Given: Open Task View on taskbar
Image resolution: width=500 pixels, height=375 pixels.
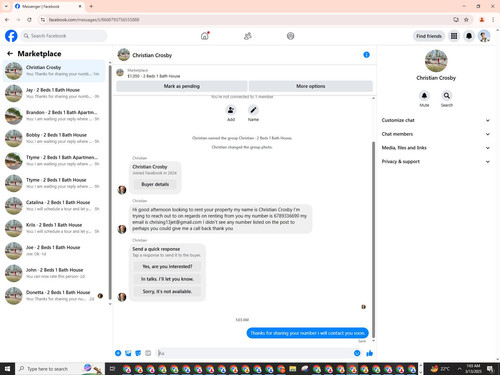Looking at the screenshot, I should (112, 369).
